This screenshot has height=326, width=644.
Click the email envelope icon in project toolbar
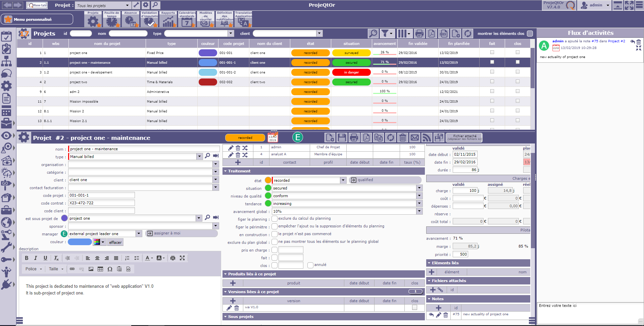coord(415,138)
